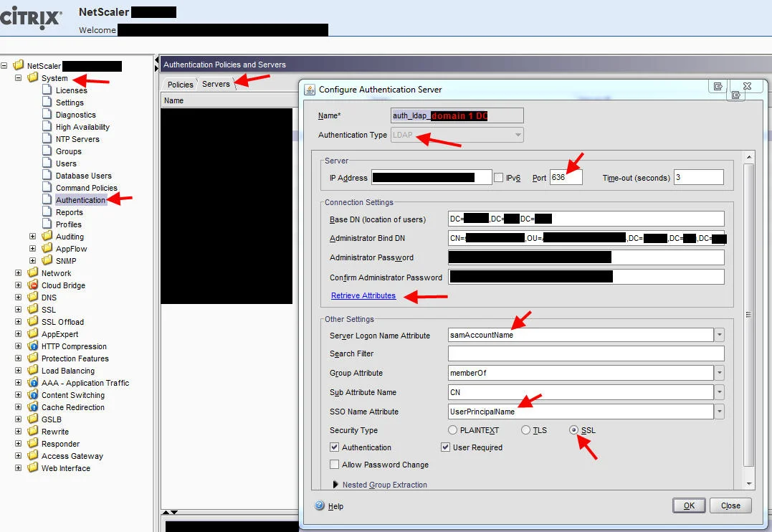Click the Auditing folder icon
Image resolution: width=772 pixels, height=532 pixels.
click(47, 236)
